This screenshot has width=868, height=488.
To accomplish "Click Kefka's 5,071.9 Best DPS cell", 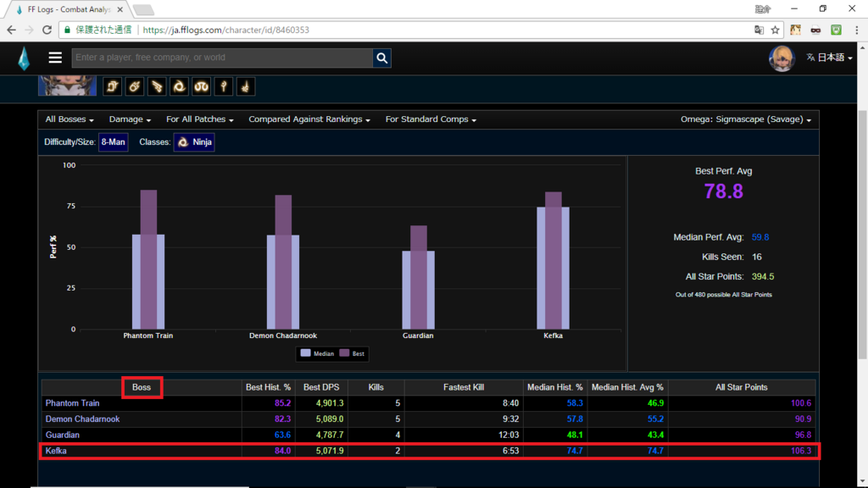I will point(321,451).
